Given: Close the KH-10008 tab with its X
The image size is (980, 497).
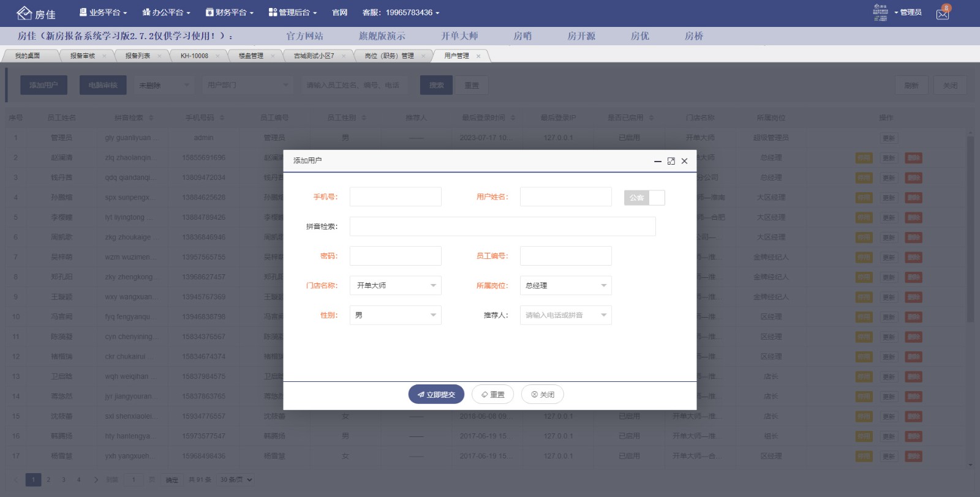Looking at the screenshot, I should (217, 56).
